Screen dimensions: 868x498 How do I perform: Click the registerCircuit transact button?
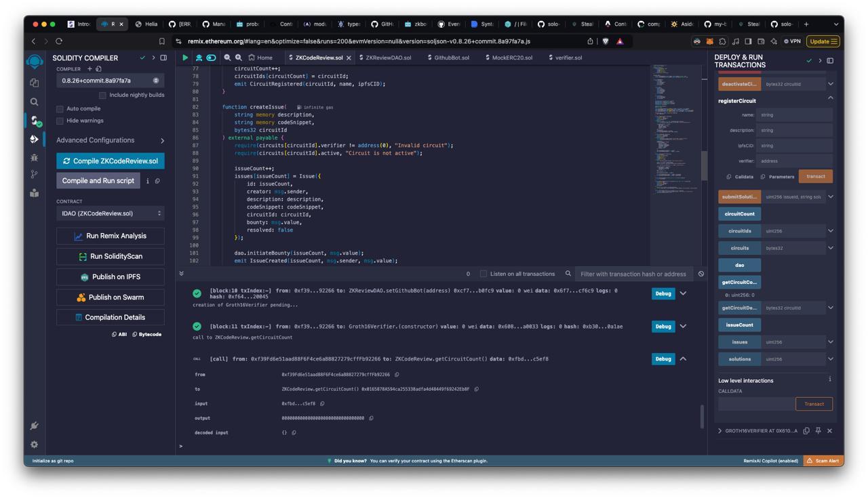pyautogui.click(x=816, y=176)
